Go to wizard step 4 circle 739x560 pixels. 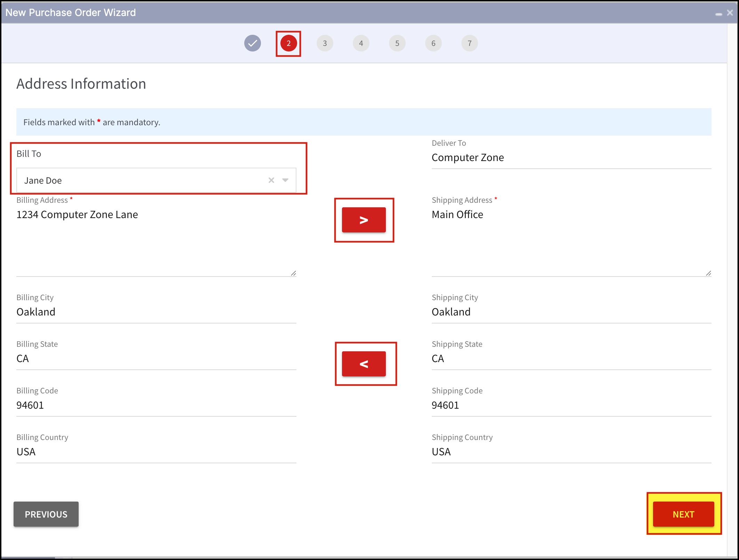coord(361,43)
